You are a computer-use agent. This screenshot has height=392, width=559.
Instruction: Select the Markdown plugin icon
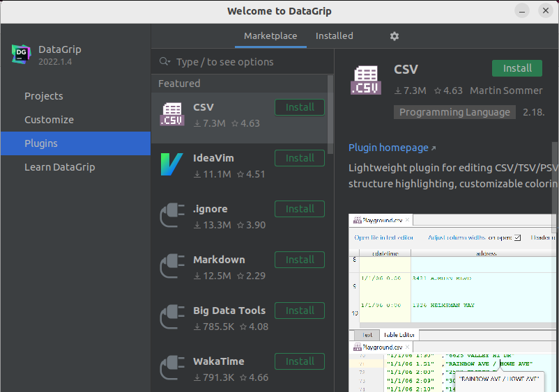[x=172, y=266]
